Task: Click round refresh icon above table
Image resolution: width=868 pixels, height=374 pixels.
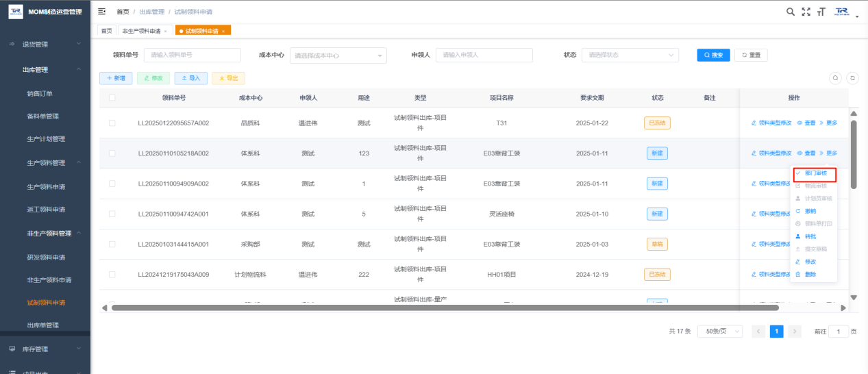Action: (853, 78)
